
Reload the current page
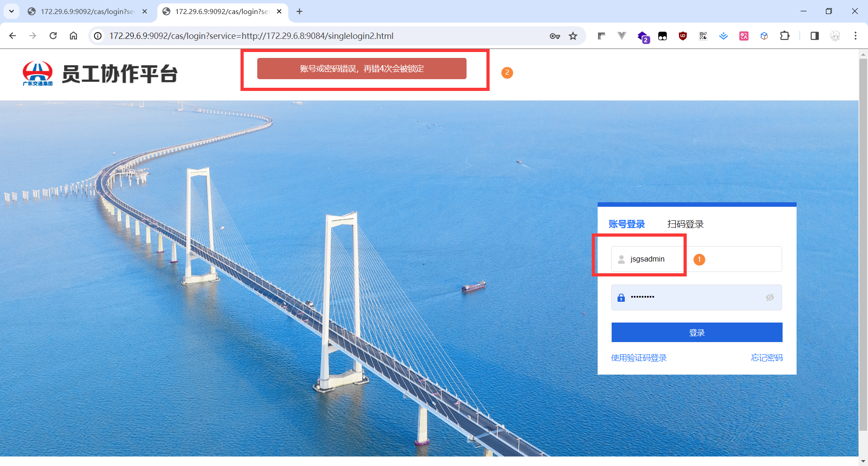(53, 36)
